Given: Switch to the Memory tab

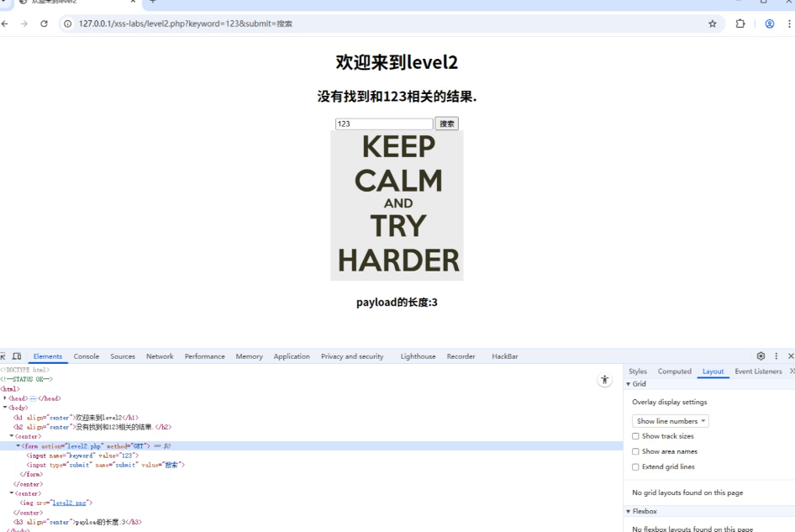Looking at the screenshot, I should 249,356.
